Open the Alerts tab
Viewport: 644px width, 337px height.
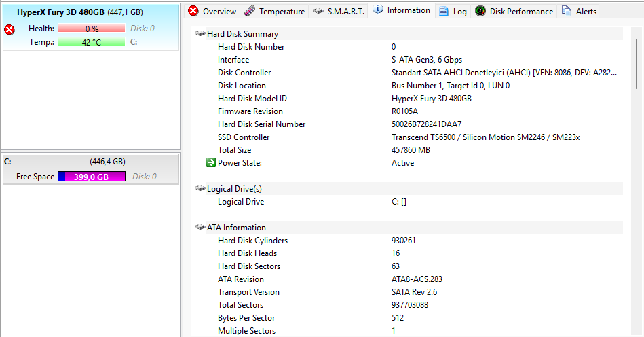(579, 11)
